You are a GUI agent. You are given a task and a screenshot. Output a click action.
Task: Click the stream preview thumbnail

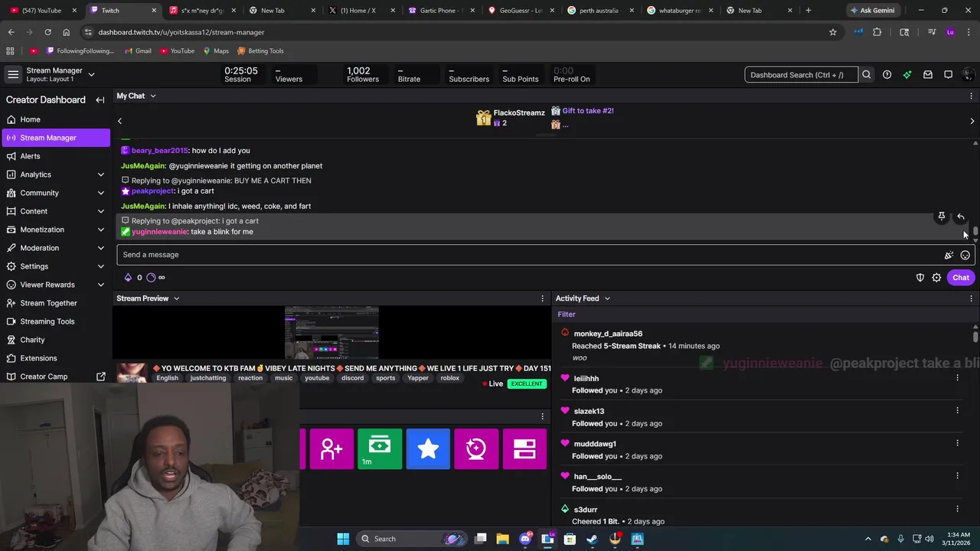click(x=332, y=332)
